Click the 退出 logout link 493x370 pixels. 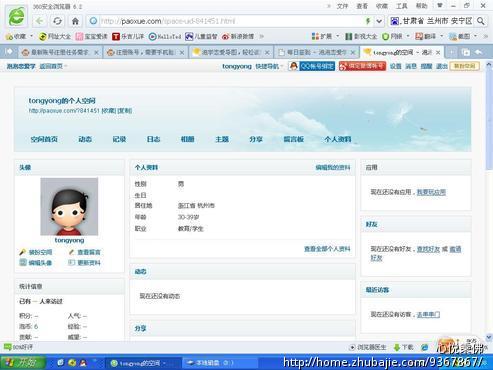point(442,66)
